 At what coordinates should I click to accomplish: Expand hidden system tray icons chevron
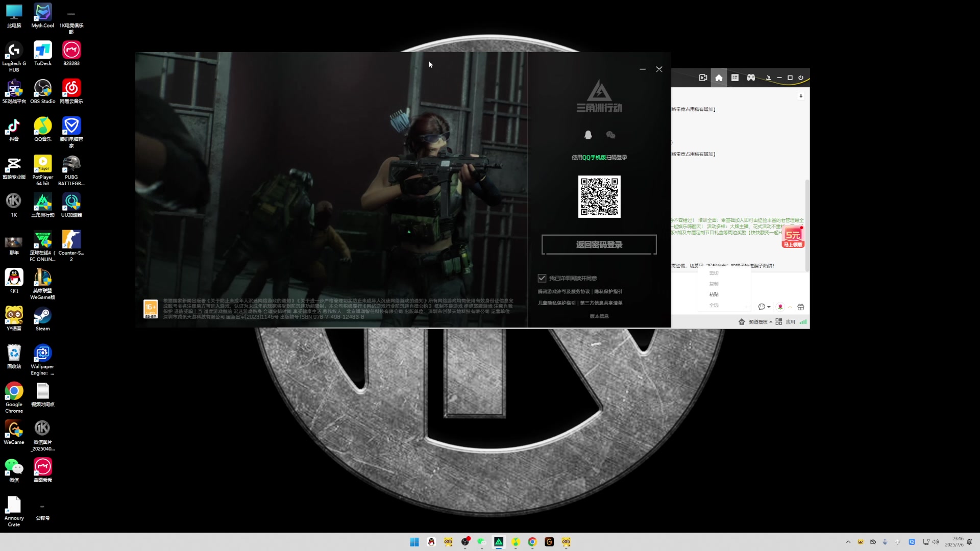pyautogui.click(x=848, y=542)
